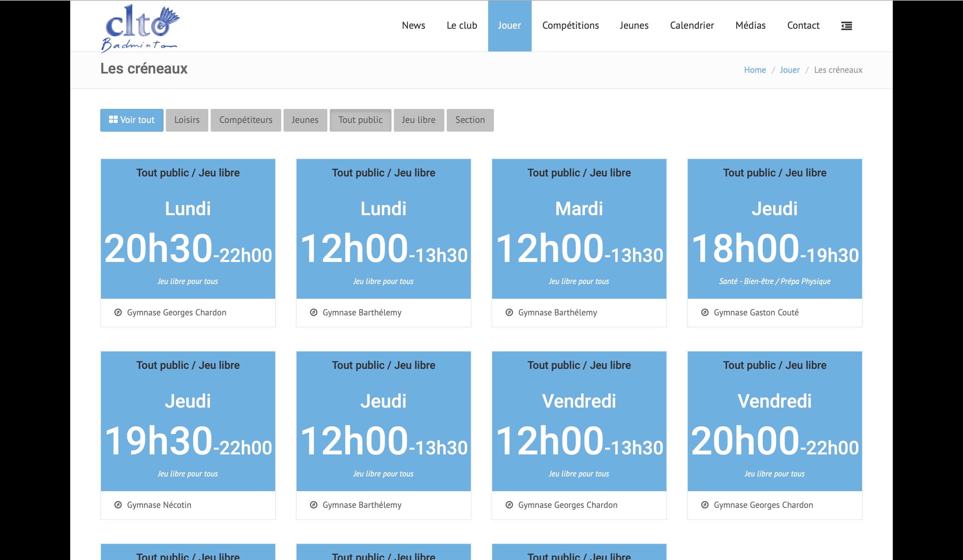Open the Jeunes navigation menu

click(x=634, y=26)
